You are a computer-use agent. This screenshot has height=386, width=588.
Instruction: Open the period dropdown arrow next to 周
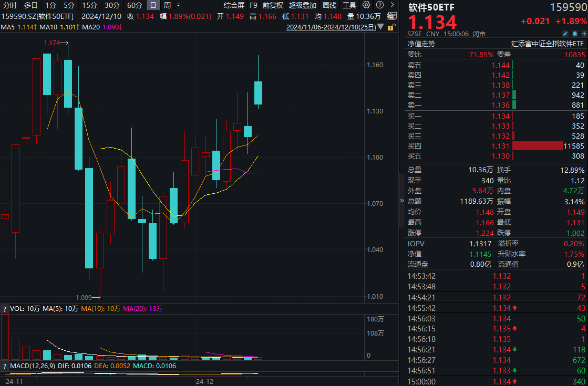[179, 5]
